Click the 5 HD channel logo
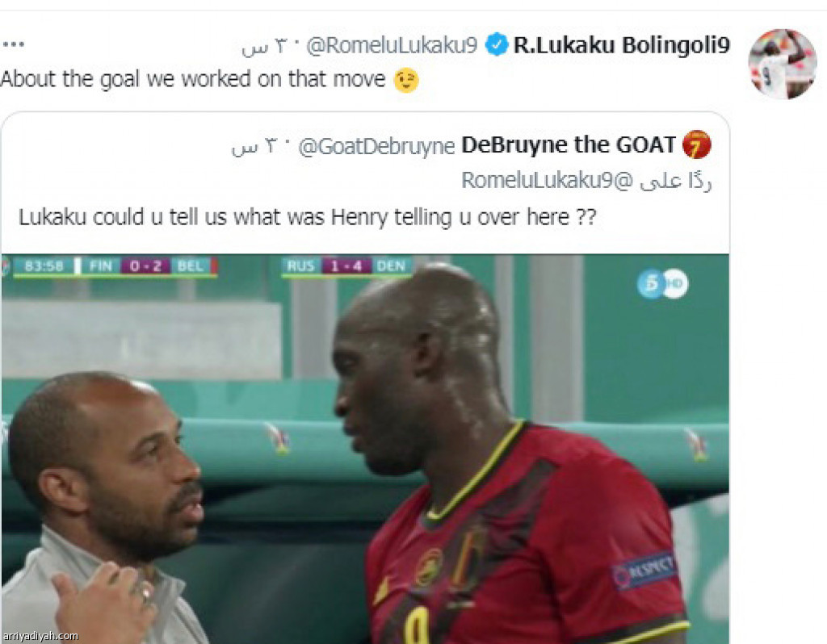 click(x=662, y=283)
